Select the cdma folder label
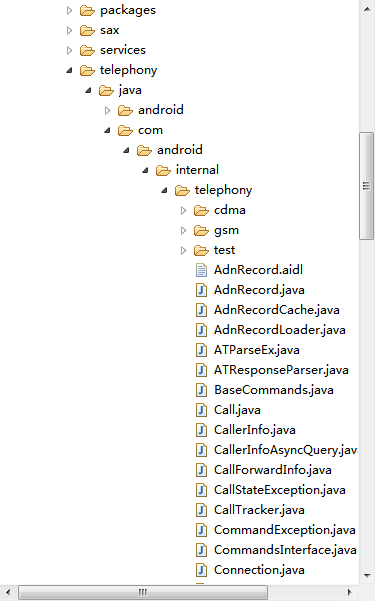The height and width of the screenshot is (601, 375). pos(230,210)
